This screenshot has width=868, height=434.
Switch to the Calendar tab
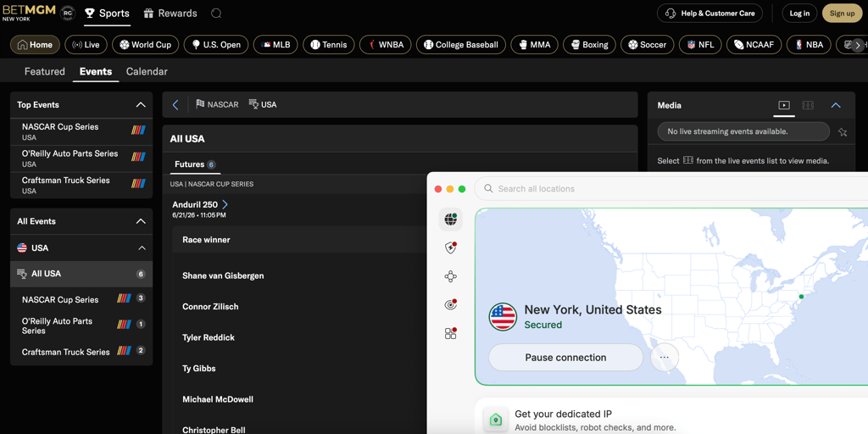pos(147,71)
